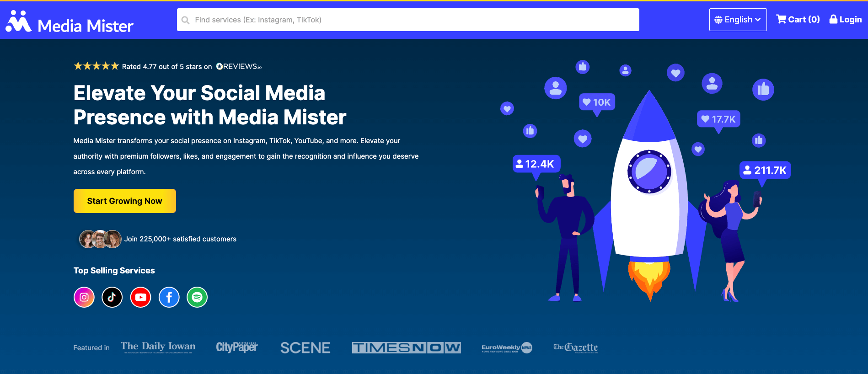
Task: Click The Daily Iowan logo
Action: click(158, 347)
